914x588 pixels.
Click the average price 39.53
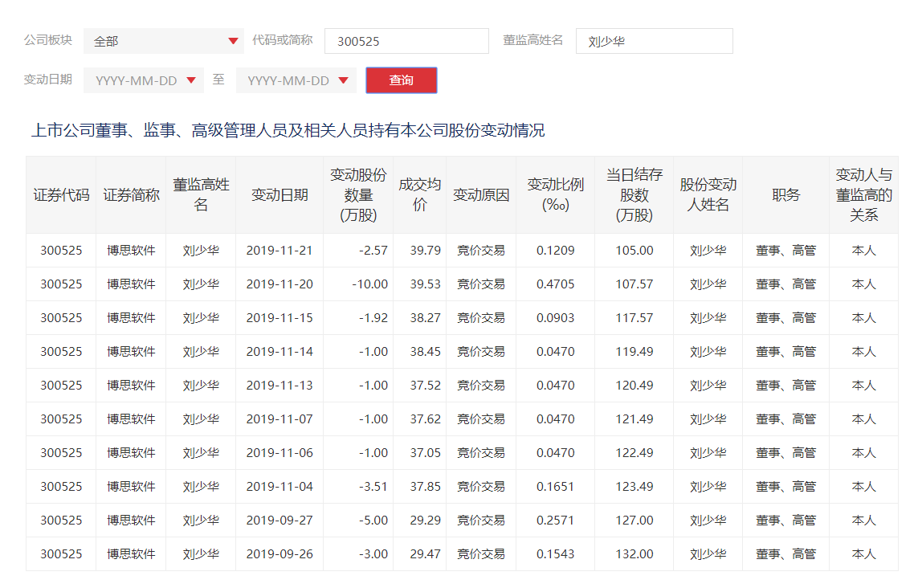(426, 284)
